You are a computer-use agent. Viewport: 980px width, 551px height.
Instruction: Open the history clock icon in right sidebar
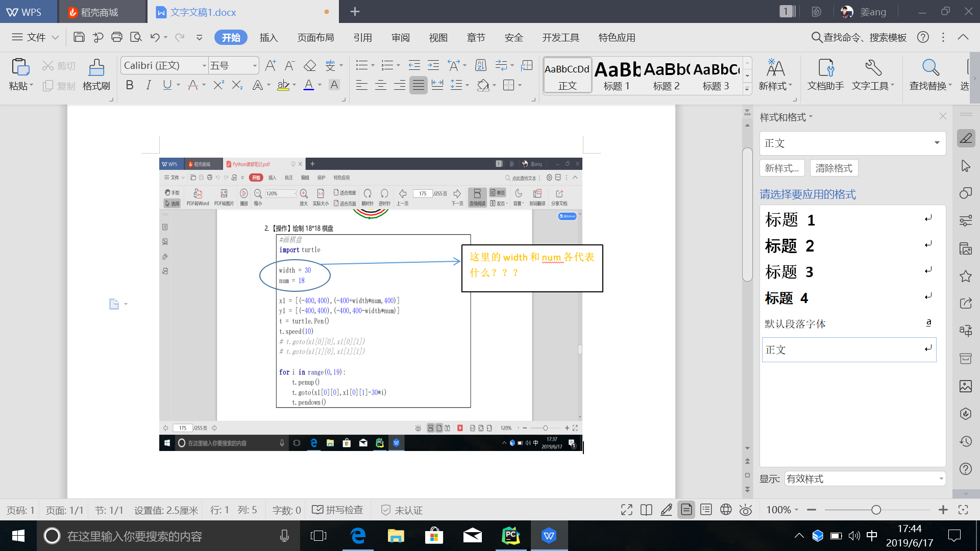click(x=966, y=441)
